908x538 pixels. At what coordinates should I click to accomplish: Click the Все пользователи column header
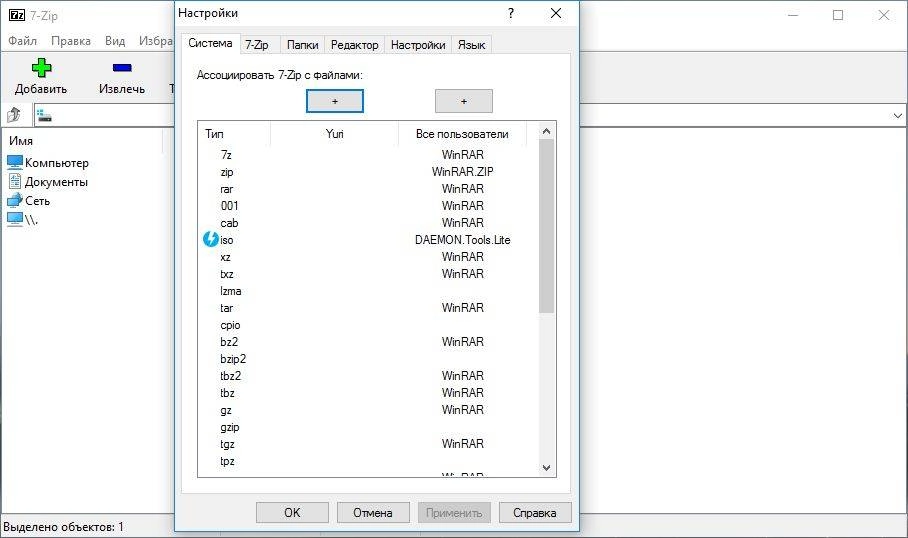(x=462, y=134)
